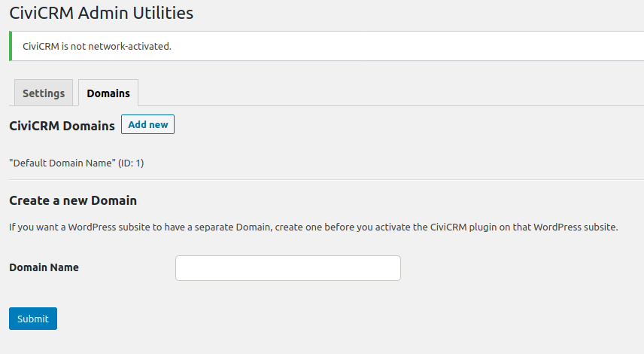
Task: Click the Create a new Domain heading
Action: [73, 201]
